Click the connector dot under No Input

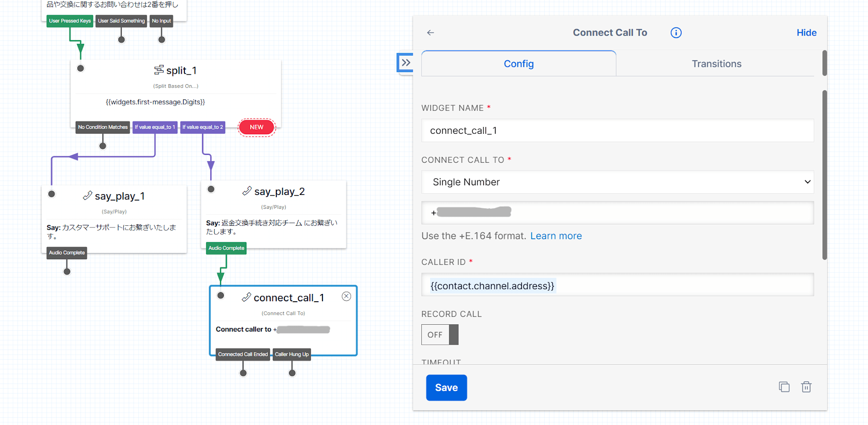click(x=161, y=40)
